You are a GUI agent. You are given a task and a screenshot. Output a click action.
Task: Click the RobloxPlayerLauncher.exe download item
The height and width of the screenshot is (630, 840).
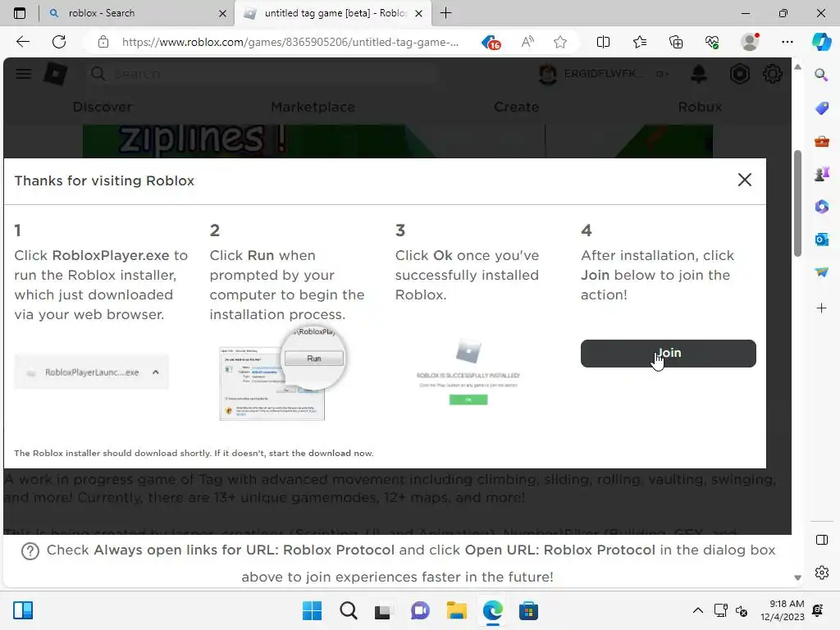coord(92,372)
